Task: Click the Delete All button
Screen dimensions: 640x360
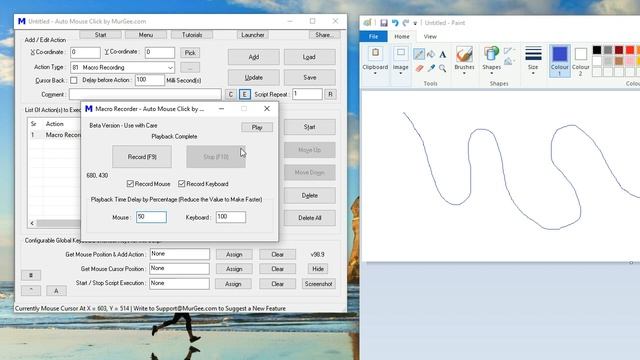Action: pos(309,218)
